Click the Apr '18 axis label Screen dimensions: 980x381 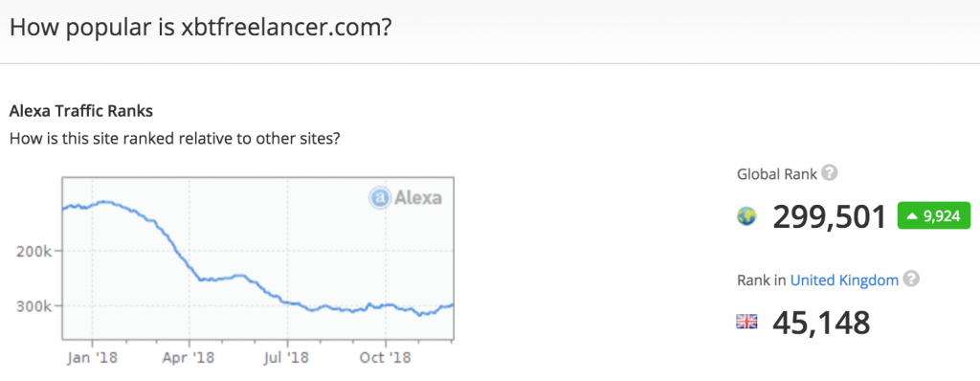click(189, 358)
